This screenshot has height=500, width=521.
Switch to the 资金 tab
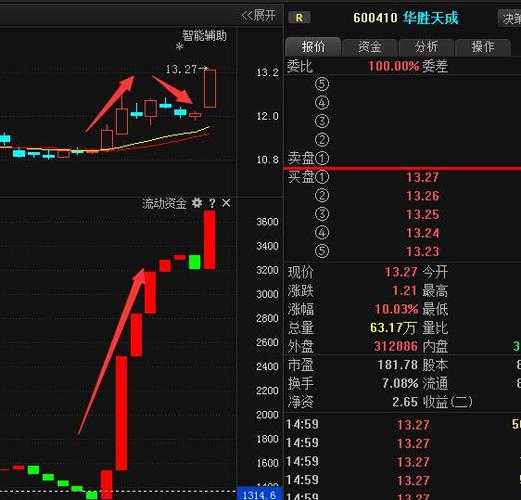370,47
